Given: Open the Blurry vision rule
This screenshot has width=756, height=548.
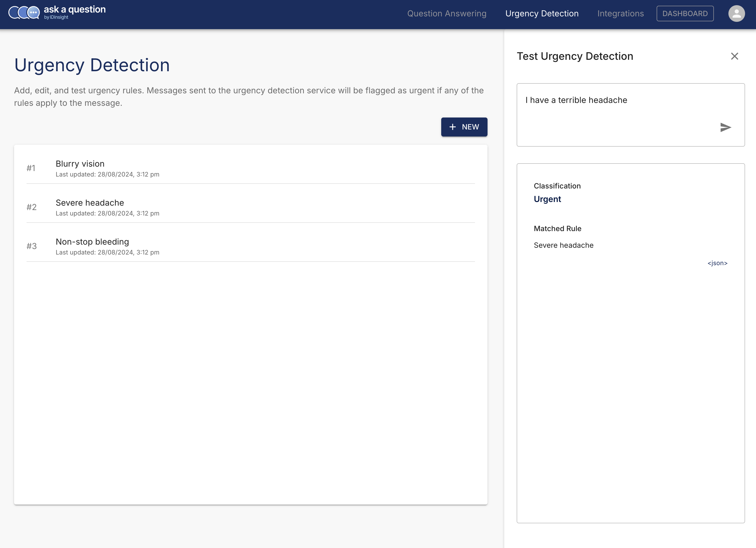Looking at the screenshot, I should pyautogui.click(x=80, y=164).
